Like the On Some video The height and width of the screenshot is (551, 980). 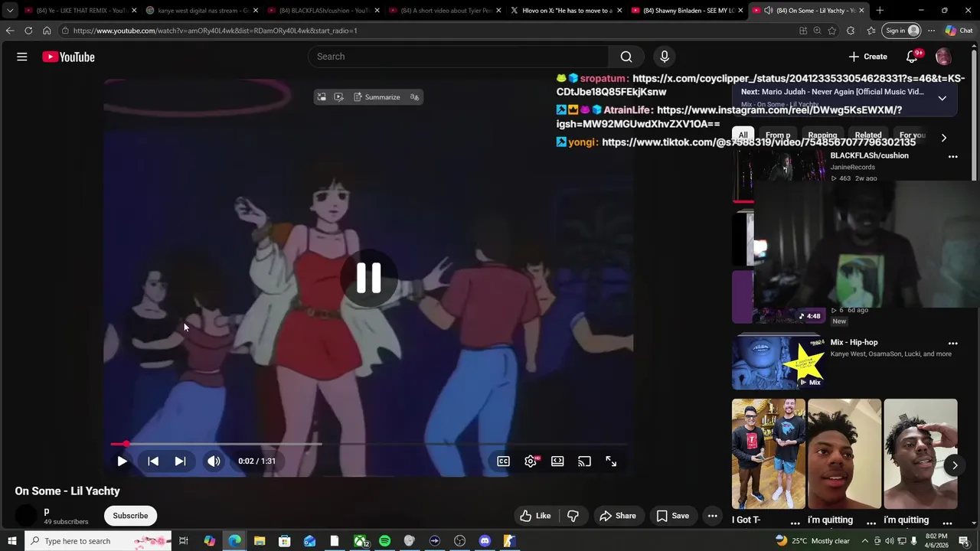[535, 516]
